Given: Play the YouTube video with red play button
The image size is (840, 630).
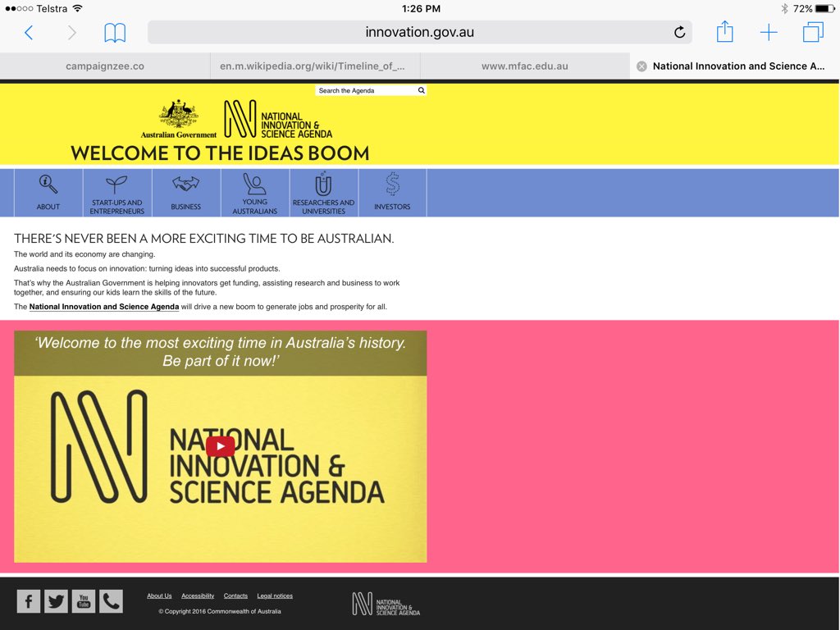Looking at the screenshot, I should point(220,446).
